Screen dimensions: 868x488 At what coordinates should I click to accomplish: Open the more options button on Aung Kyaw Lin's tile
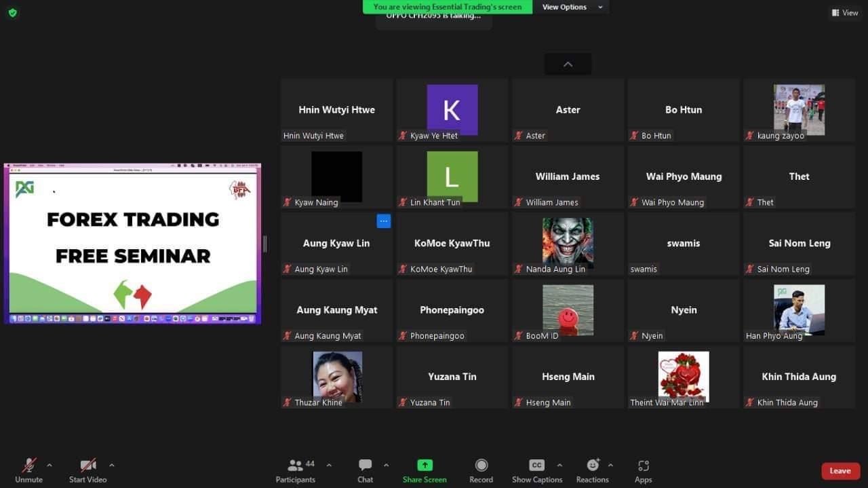(x=384, y=221)
